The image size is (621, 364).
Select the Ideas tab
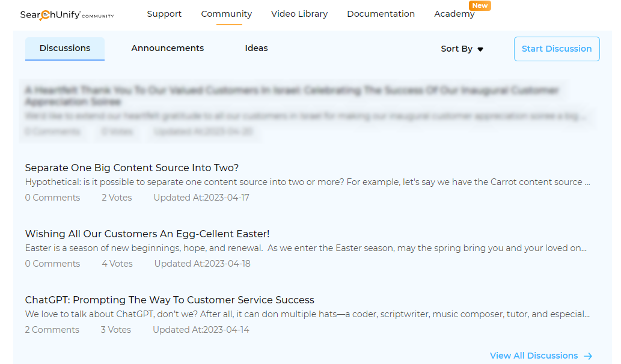[256, 48]
